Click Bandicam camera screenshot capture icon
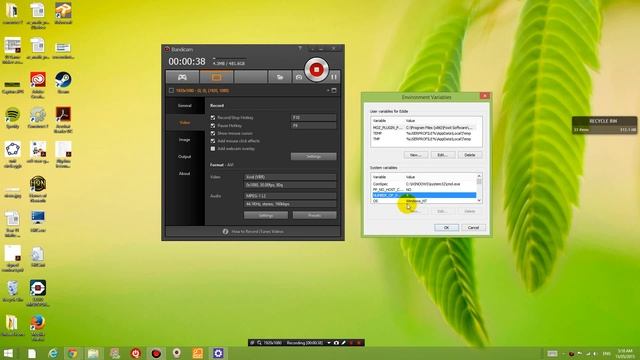640x360 pixels. tap(299, 77)
